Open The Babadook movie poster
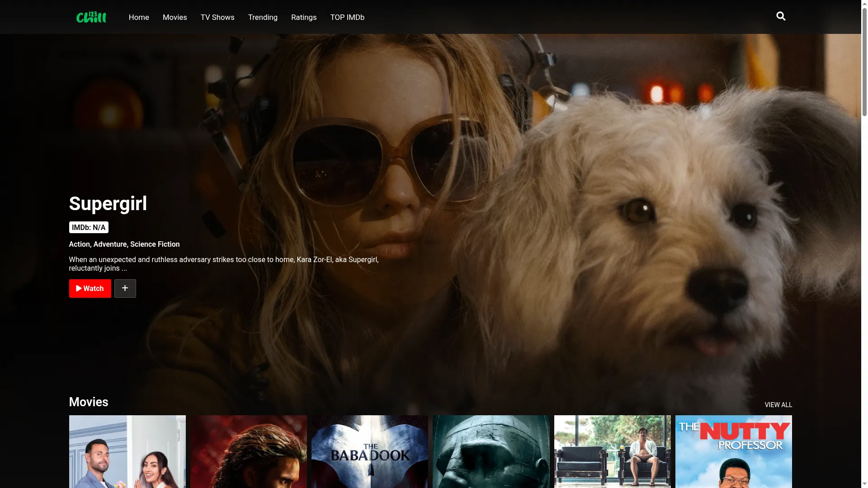Screen dimensions: 868x488 [370, 451]
